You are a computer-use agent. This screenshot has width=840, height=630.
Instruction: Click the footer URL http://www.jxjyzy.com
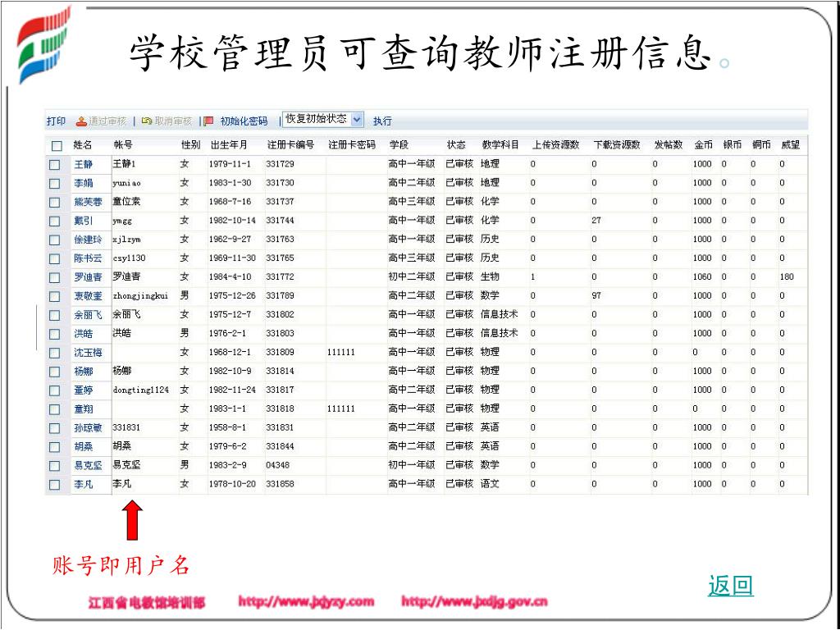306,601
